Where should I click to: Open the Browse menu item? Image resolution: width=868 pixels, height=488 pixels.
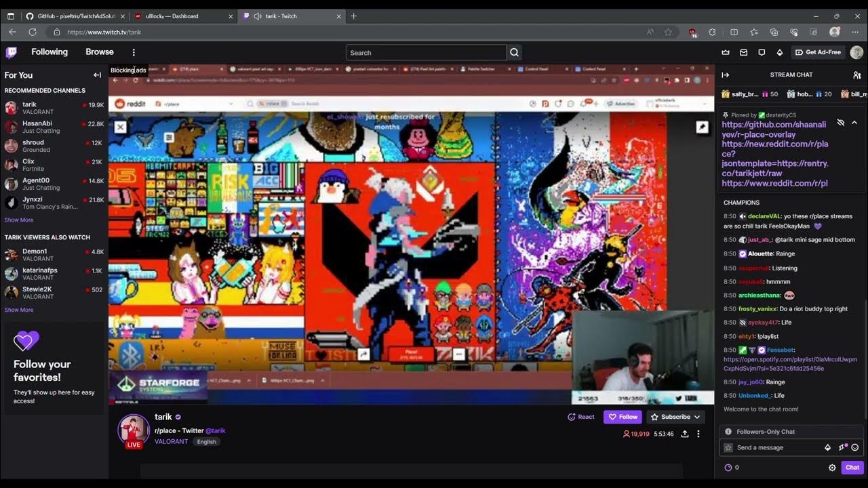(x=100, y=52)
